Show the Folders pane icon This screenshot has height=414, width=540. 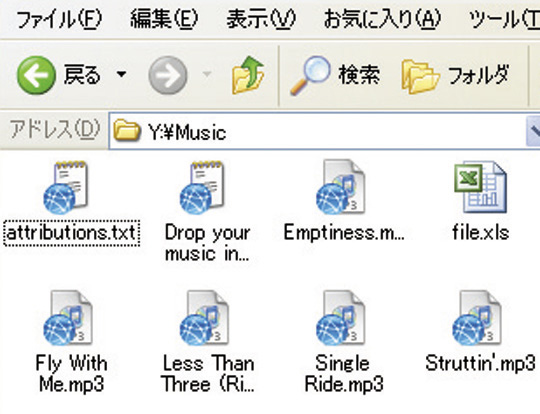(x=420, y=76)
